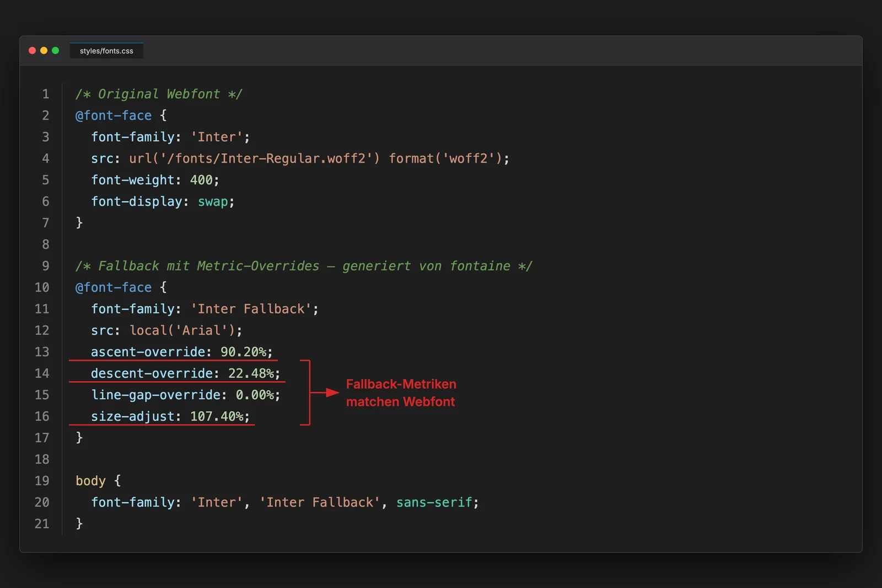
Task: Click the value 'Inter Fallback' on line 11
Action: point(251,309)
